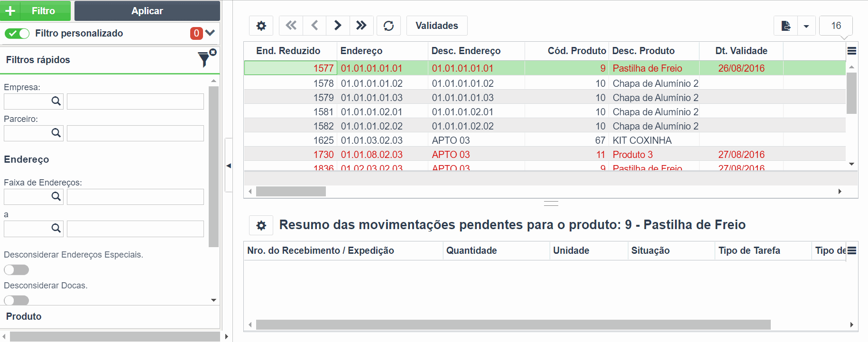Screen dimensions: 868x342
Task: Click main grid vertical scrollbar down arrow
Action: coord(852,164)
